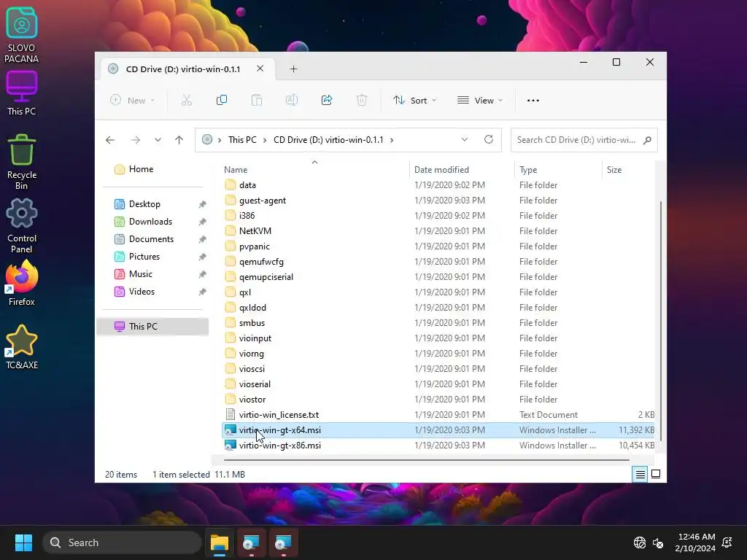The width and height of the screenshot is (747, 560).
Task: Open Home in the navigation pane
Action: point(152,169)
